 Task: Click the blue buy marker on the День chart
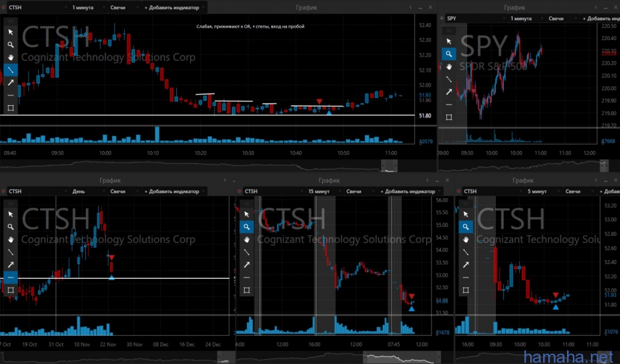click(112, 278)
